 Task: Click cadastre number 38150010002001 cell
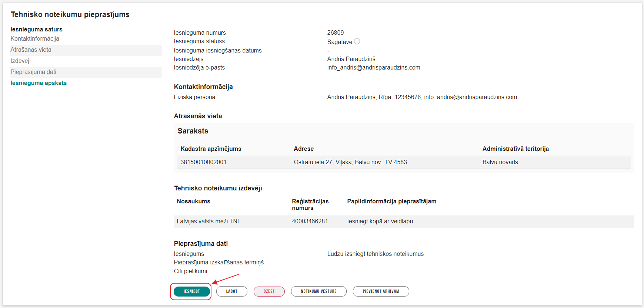coord(203,162)
